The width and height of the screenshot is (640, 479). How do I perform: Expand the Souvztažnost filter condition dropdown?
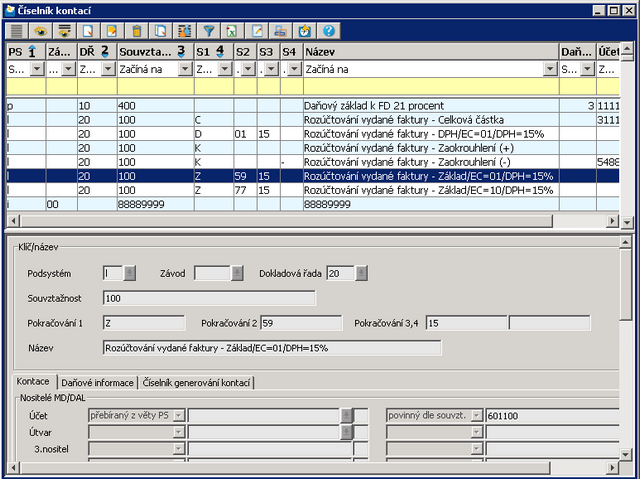tap(182, 69)
